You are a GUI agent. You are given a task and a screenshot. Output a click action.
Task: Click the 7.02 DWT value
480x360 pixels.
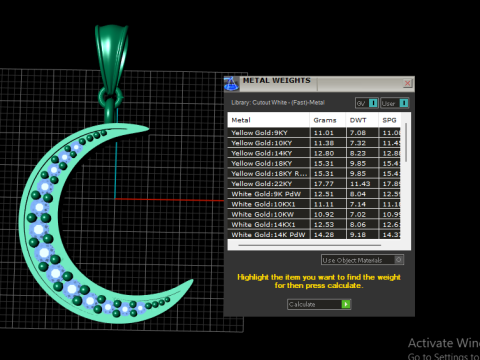coord(358,214)
